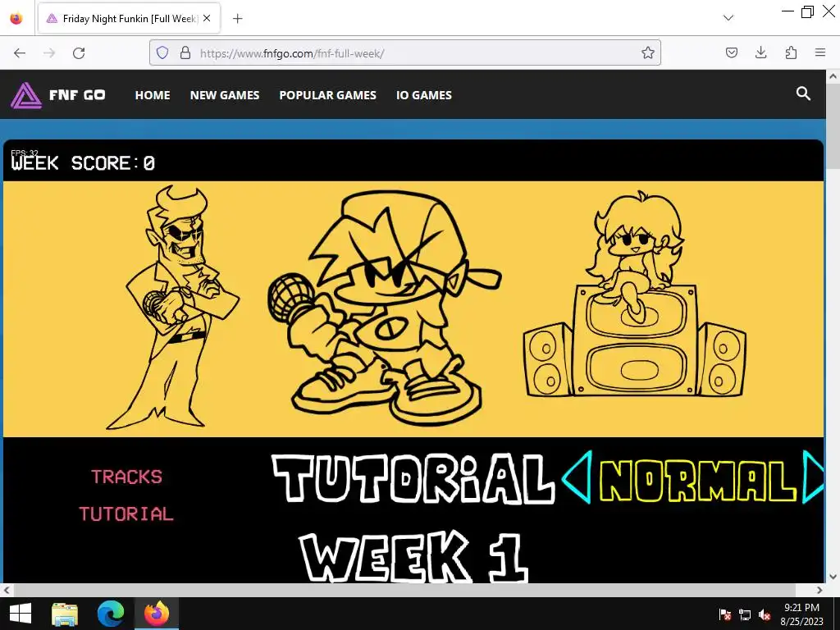Close the Friday Night Funkin tab
The width and height of the screenshot is (840, 630).
pyautogui.click(x=207, y=18)
